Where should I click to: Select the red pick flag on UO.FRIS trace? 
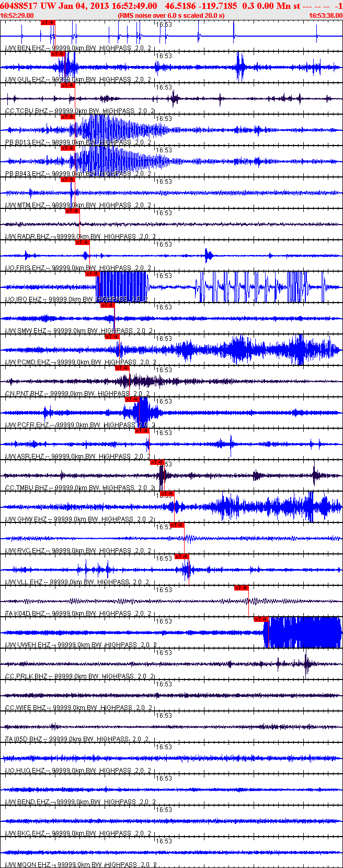tap(82, 242)
